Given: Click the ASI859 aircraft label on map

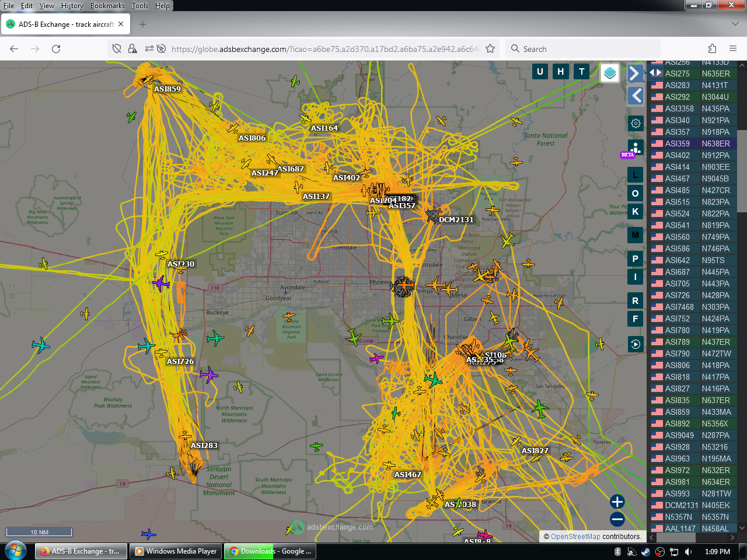Looking at the screenshot, I should tap(167, 89).
